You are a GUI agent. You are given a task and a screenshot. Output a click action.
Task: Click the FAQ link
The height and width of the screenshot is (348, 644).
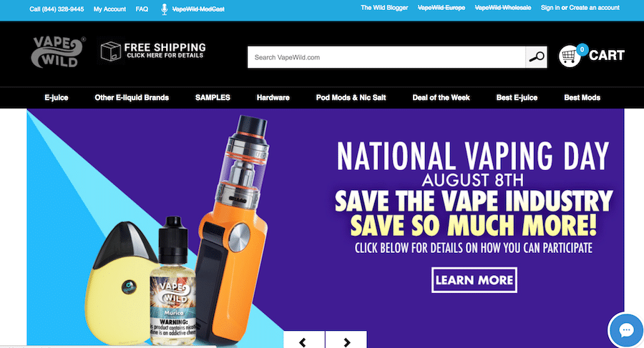point(142,9)
